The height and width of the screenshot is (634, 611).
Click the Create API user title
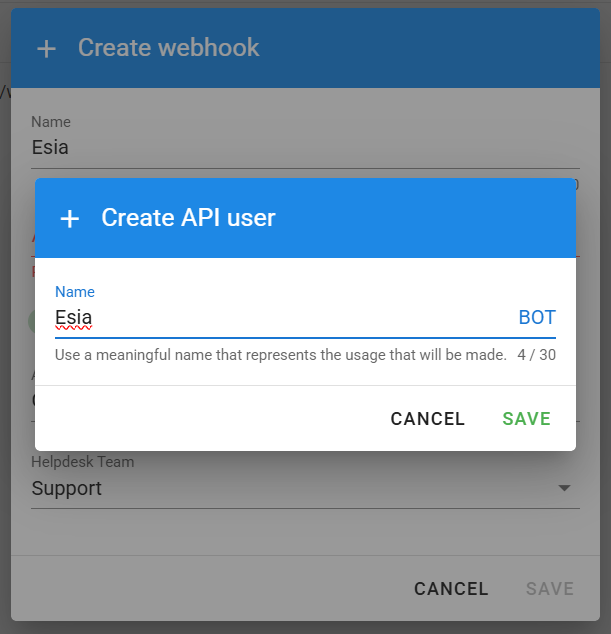(x=188, y=218)
